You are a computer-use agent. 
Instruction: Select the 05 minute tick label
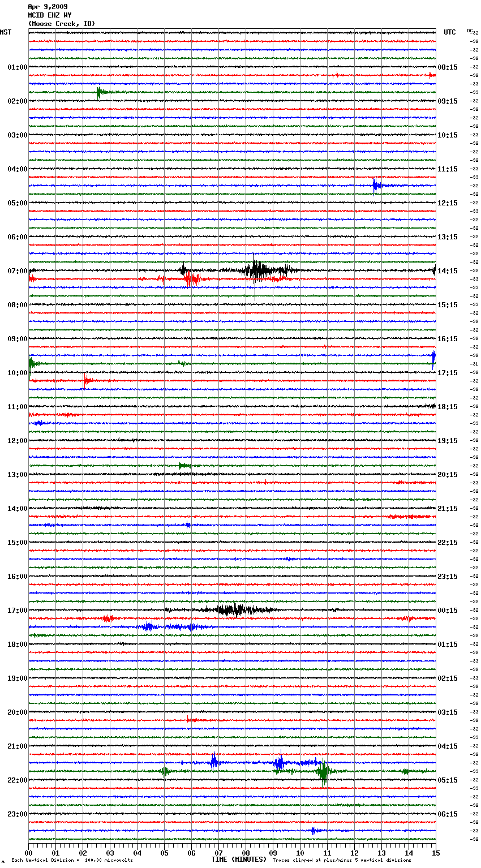pos(164,853)
